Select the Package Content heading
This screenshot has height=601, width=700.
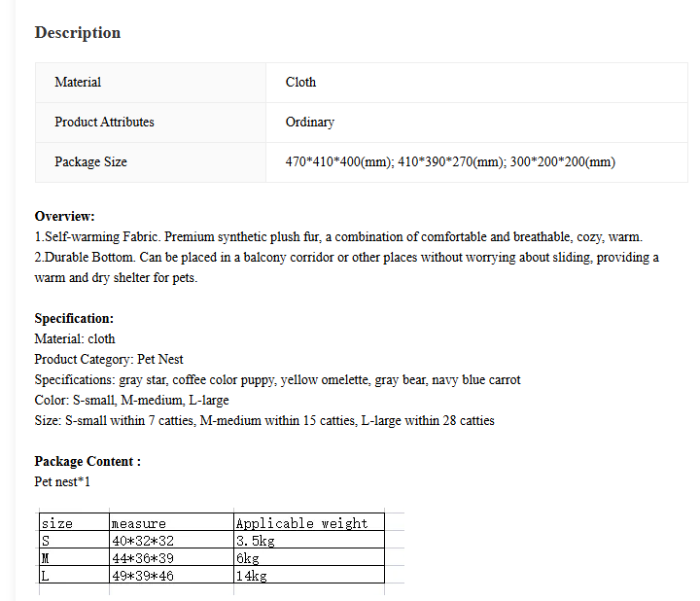(x=87, y=461)
